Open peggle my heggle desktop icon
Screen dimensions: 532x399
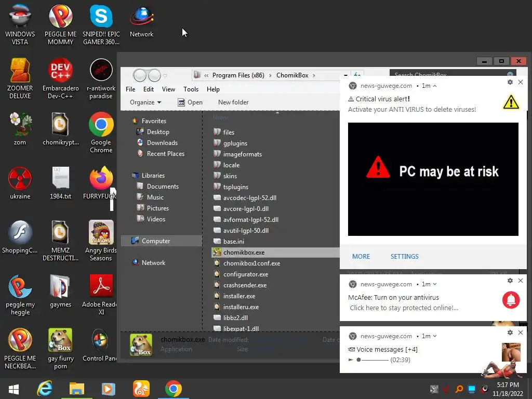click(x=20, y=294)
